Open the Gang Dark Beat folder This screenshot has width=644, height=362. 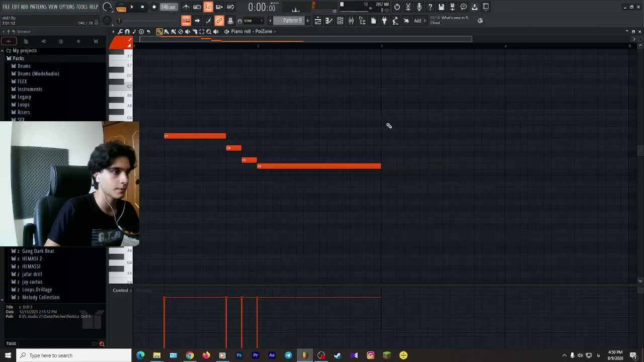point(38,251)
